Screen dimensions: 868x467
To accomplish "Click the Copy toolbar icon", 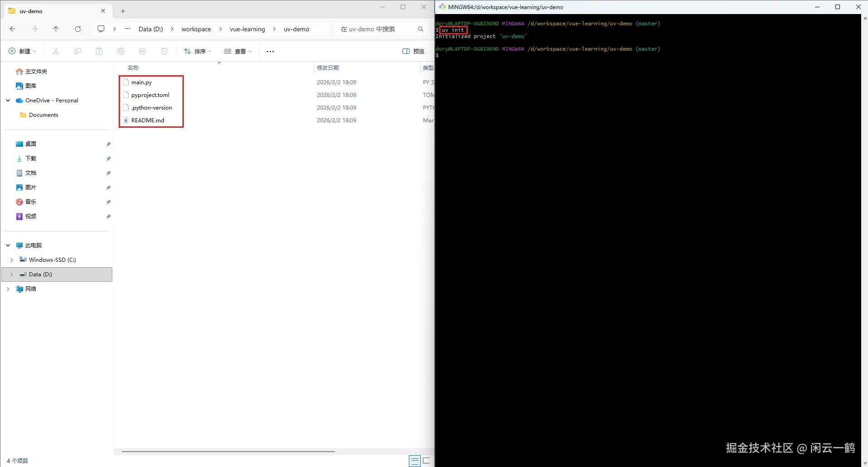I will [77, 51].
